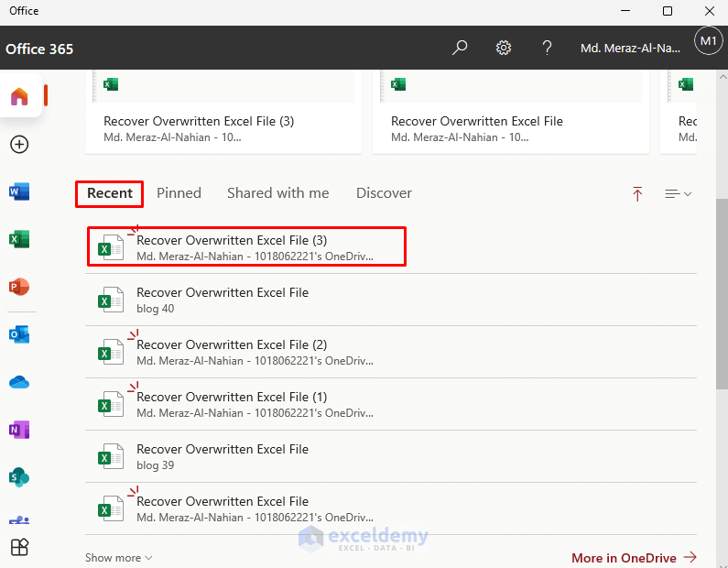Switch to the Discover tab
The height and width of the screenshot is (568, 728).
click(x=384, y=193)
